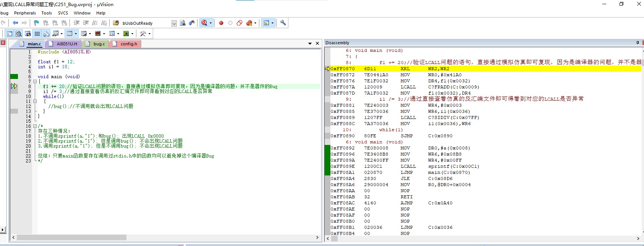The height and width of the screenshot is (246, 644).
Task: Insert a bookmark with the blue flag icon
Action: [x=36, y=23]
